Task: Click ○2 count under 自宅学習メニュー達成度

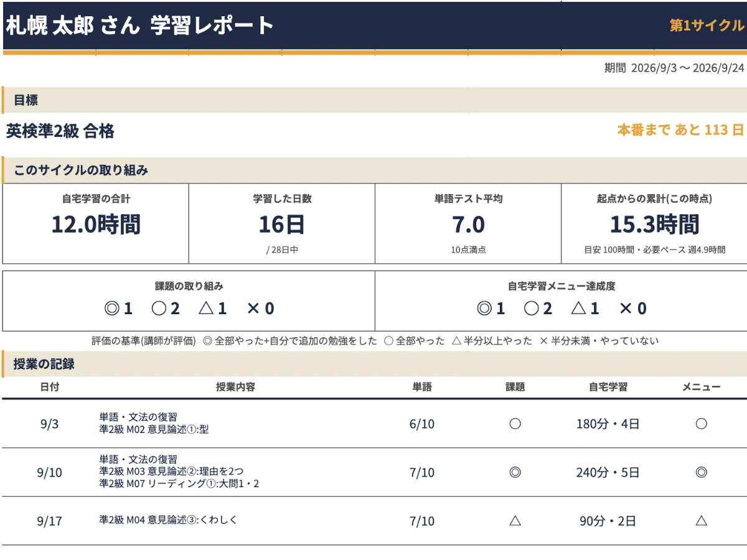Action: (538, 309)
